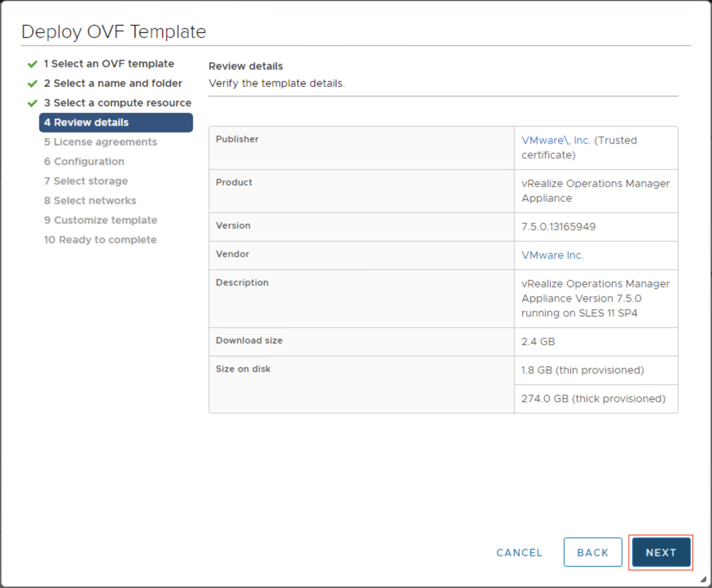Viewport: 712px width, 588px height.
Task: Select step 4 Review details
Action: tap(116, 122)
